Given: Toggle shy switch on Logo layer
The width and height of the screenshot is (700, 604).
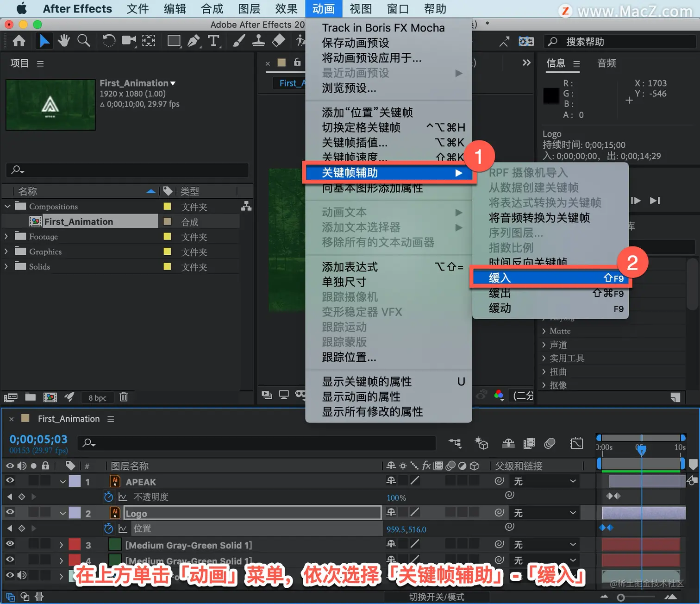Looking at the screenshot, I should point(391,512).
